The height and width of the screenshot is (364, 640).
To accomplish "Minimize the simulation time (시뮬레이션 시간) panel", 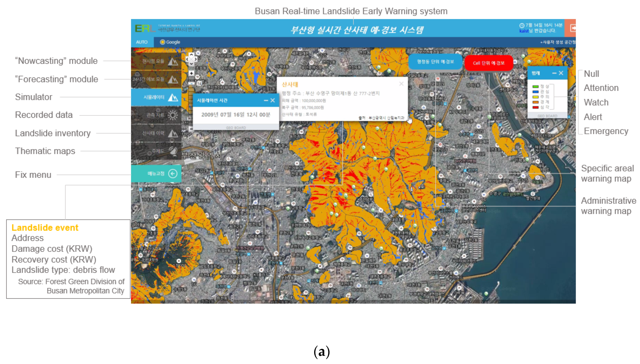I will pos(266,101).
